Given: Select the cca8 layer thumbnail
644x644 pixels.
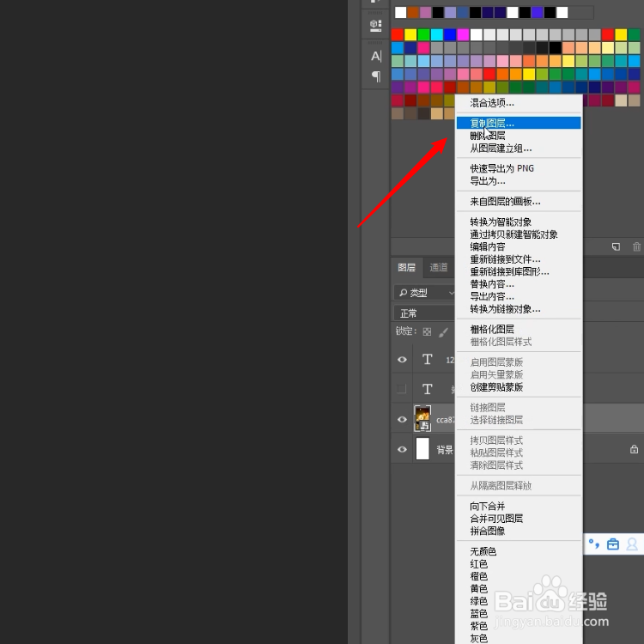Looking at the screenshot, I should [x=422, y=418].
